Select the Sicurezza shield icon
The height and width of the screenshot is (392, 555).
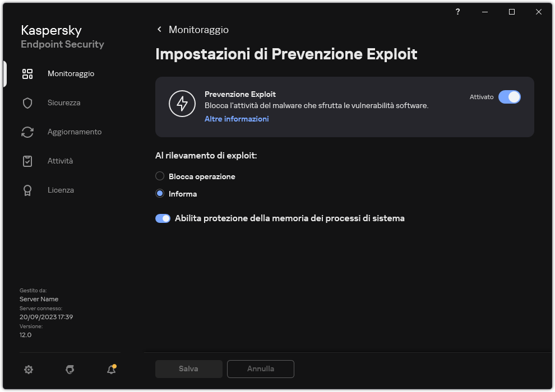tap(27, 102)
